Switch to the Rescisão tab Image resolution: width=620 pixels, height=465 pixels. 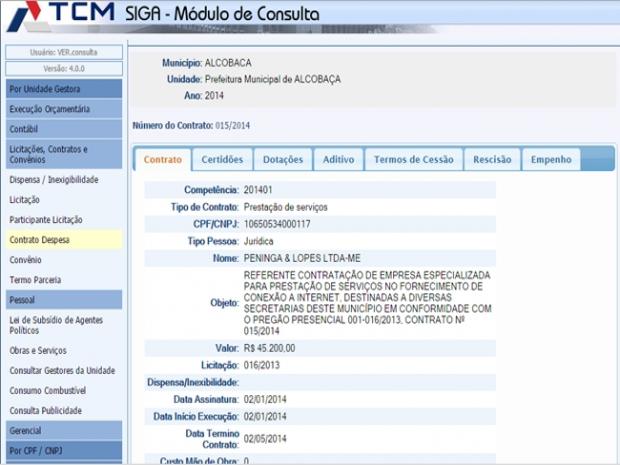tap(492, 160)
